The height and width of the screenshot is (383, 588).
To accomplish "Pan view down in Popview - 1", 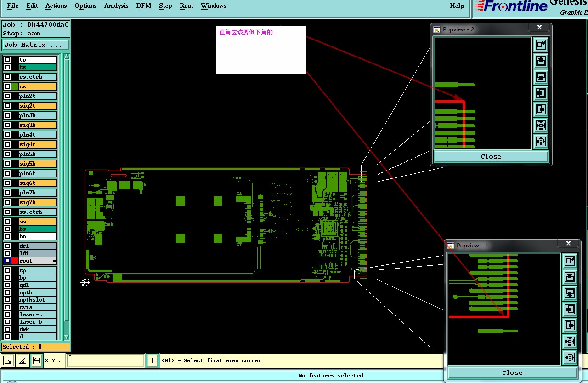I will click(570, 293).
